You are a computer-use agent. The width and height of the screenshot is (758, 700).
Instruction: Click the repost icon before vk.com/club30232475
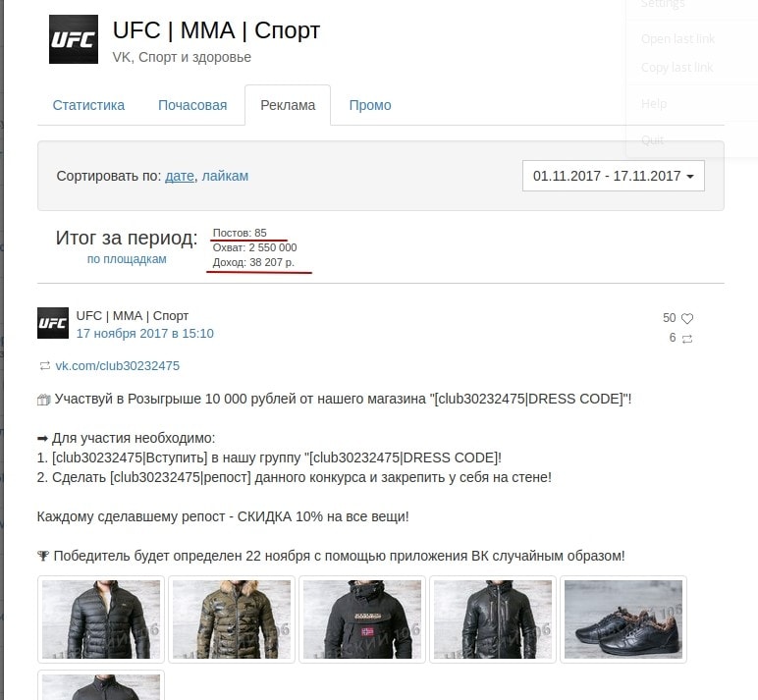tap(44, 366)
